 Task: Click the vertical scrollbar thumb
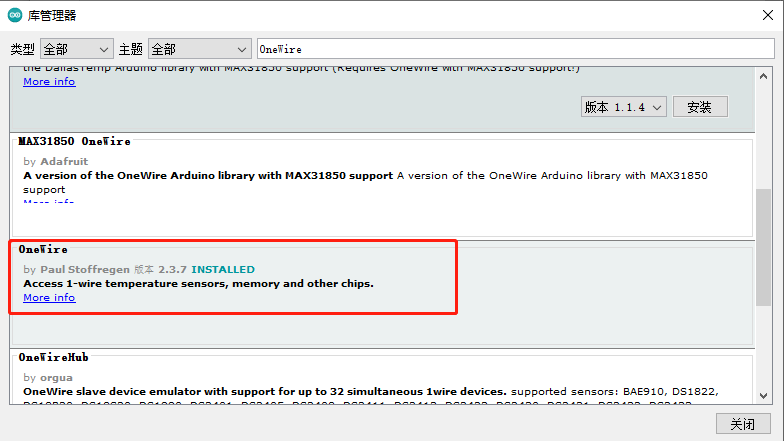pyautogui.click(x=763, y=247)
